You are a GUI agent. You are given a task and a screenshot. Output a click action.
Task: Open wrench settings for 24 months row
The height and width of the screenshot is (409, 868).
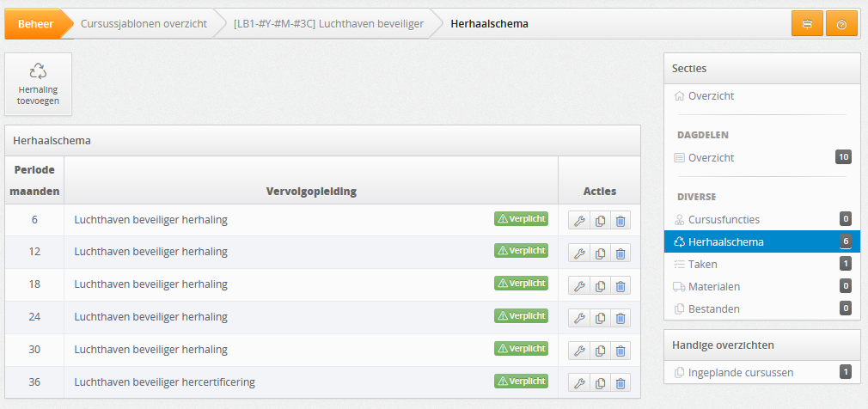pos(579,319)
